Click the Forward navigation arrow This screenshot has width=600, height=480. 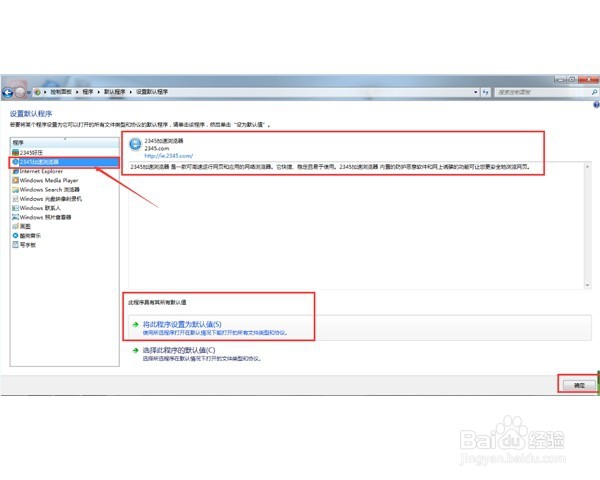[x=20, y=92]
